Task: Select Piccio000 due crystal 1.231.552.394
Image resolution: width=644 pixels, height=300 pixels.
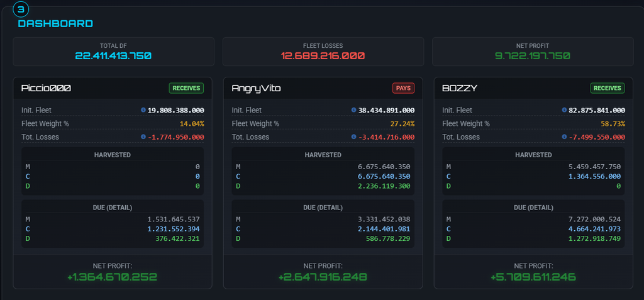Action: [173, 229]
